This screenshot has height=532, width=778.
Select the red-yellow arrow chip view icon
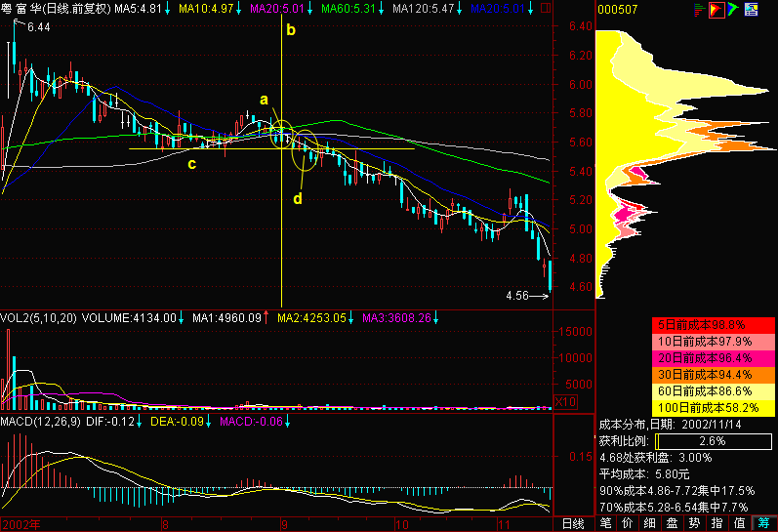[716, 10]
